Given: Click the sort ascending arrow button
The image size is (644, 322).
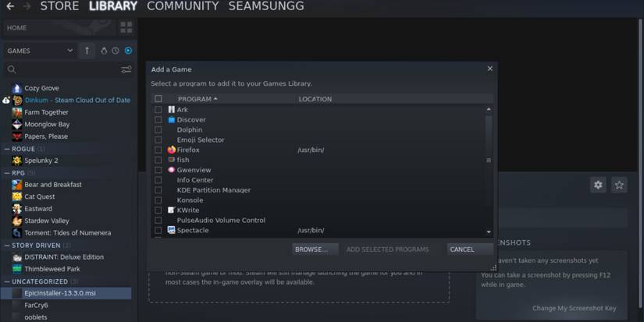Looking at the screenshot, I should (x=87, y=51).
